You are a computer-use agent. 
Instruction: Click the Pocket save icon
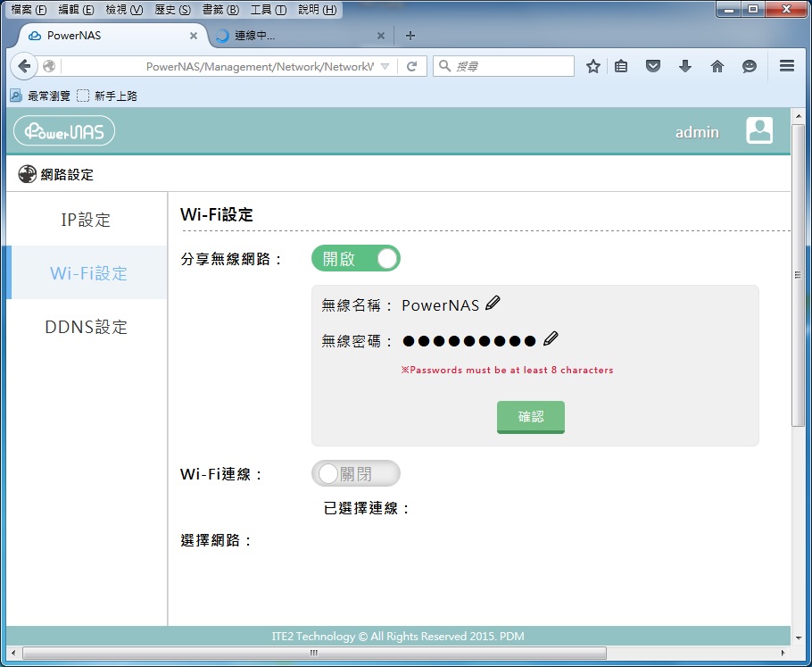coord(653,66)
